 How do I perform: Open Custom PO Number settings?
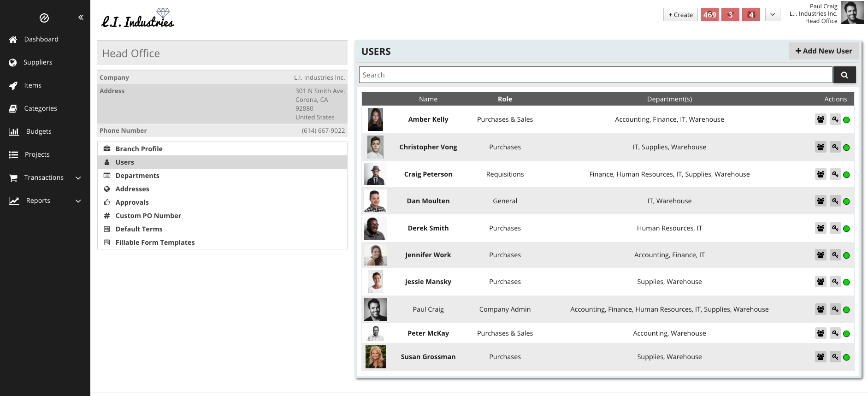tap(222, 216)
